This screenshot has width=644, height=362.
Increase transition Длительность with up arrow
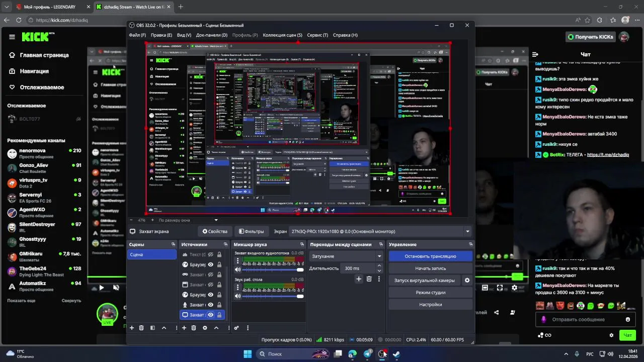380,266
